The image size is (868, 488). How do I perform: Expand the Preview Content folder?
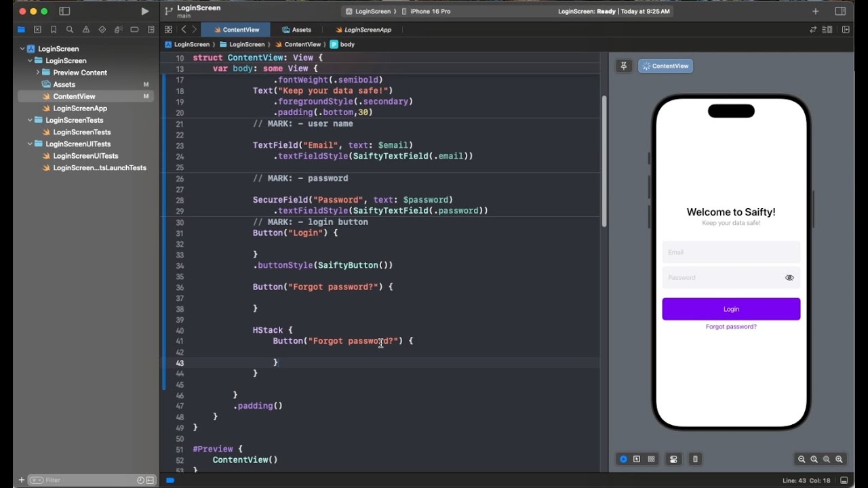click(x=37, y=73)
